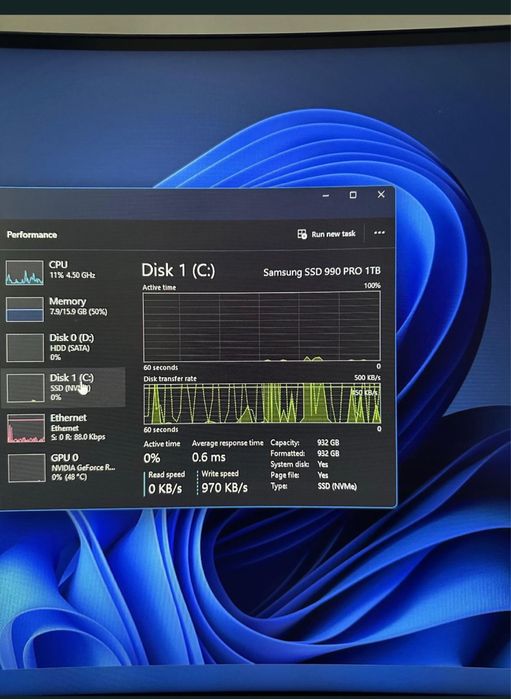This screenshot has width=511, height=699.
Task: Click the 100% active time scale label
Action: click(372, 285)
